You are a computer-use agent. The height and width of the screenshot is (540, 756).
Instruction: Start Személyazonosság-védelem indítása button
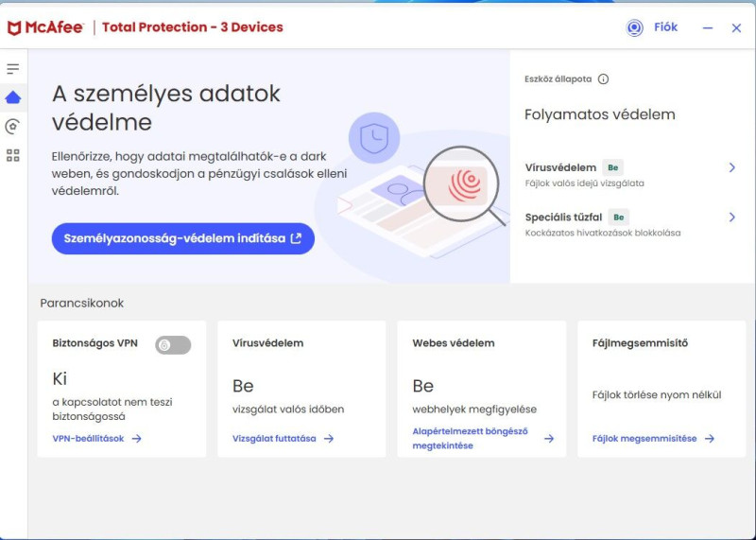[x=182, y=238]
